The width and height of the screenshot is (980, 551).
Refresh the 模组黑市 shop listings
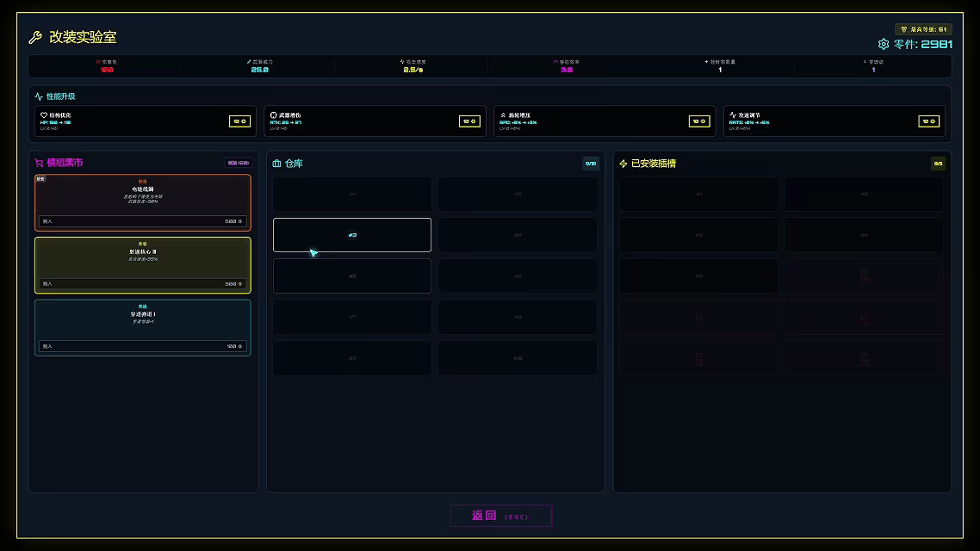(x=239, y=163)
